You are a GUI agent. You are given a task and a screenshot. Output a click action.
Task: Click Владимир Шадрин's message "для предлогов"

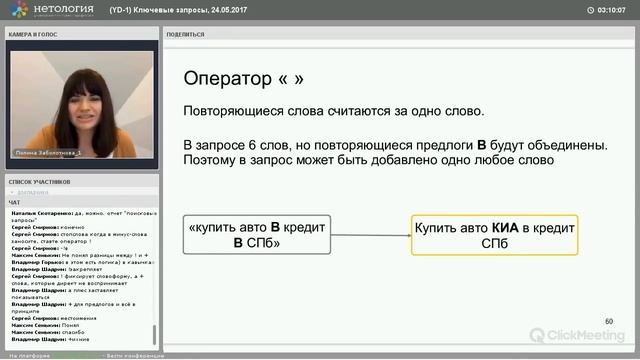[x=73, y=308]
